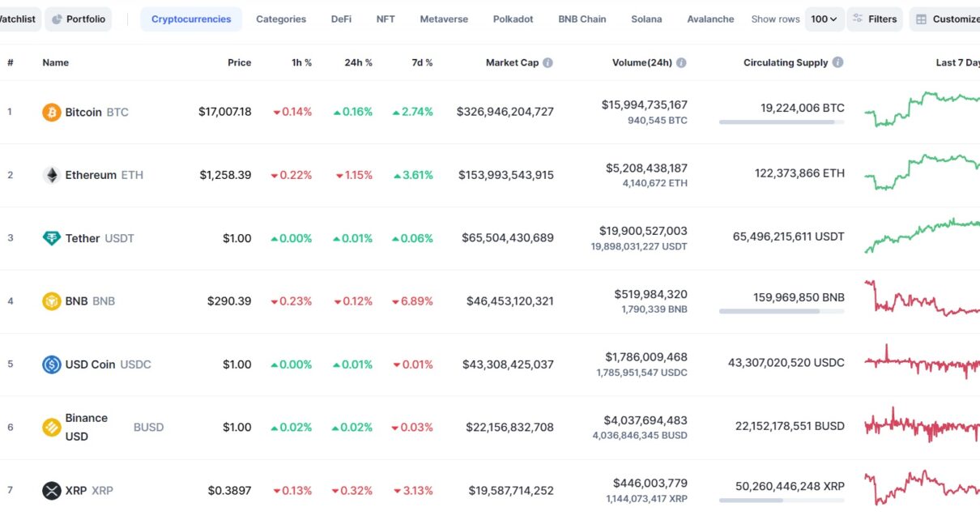The height and width of the screenshot is (520, 980).
Task: Open the USD Coin USDC name link
Action: 108,364
